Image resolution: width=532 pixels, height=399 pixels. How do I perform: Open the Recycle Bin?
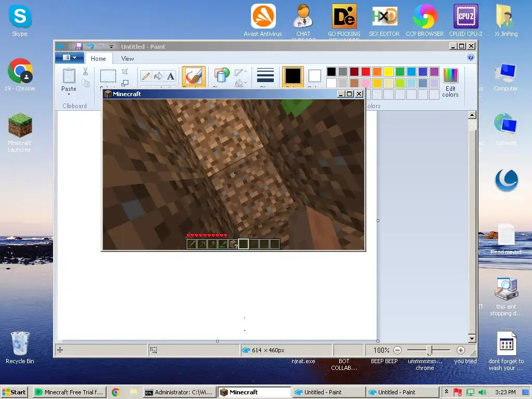[20, 348]
